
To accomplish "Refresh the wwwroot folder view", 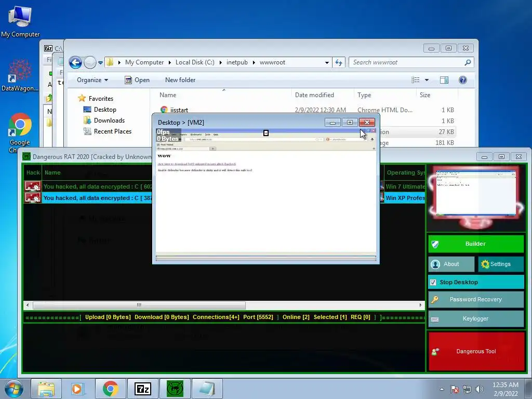I will click(x=339, y=62).
